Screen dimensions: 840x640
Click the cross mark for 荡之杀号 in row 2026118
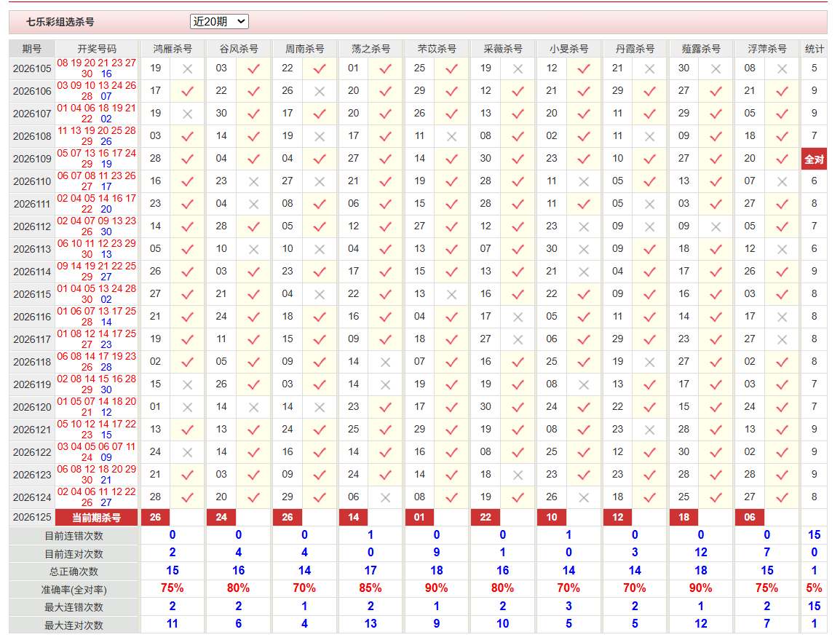pos(386,363)
